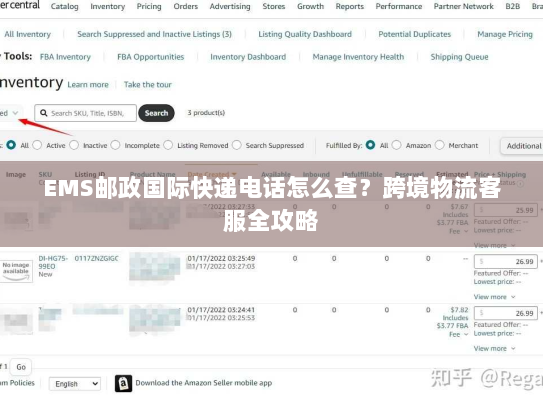
Task: Open the Stores menu
Action: tap(274, 6)
